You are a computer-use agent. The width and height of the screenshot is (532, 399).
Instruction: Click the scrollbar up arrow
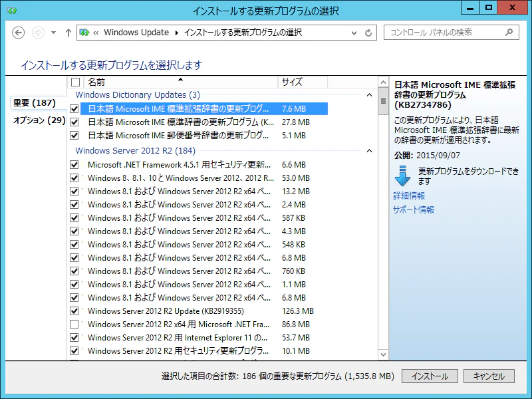click(x=383, y=82)
